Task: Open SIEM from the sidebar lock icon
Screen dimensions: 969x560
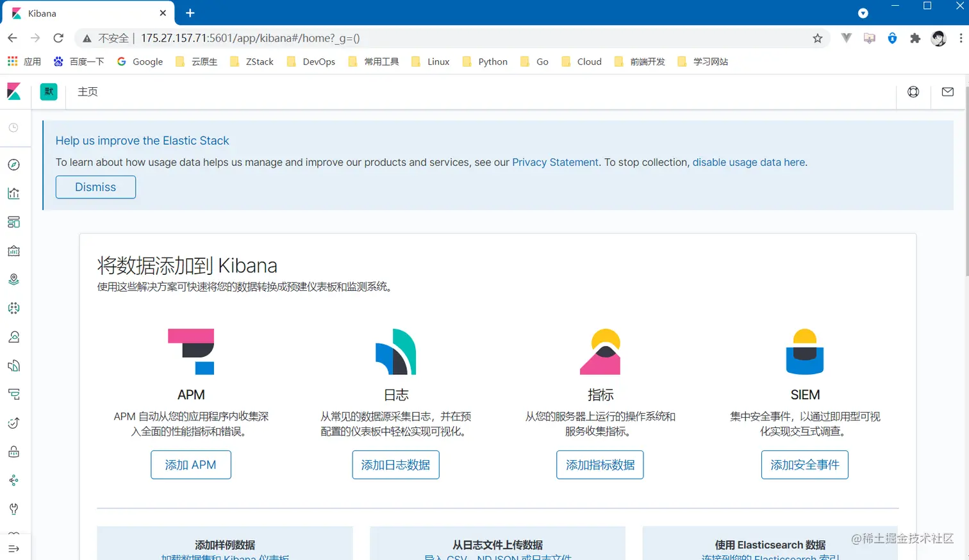Action: [13, 452]
